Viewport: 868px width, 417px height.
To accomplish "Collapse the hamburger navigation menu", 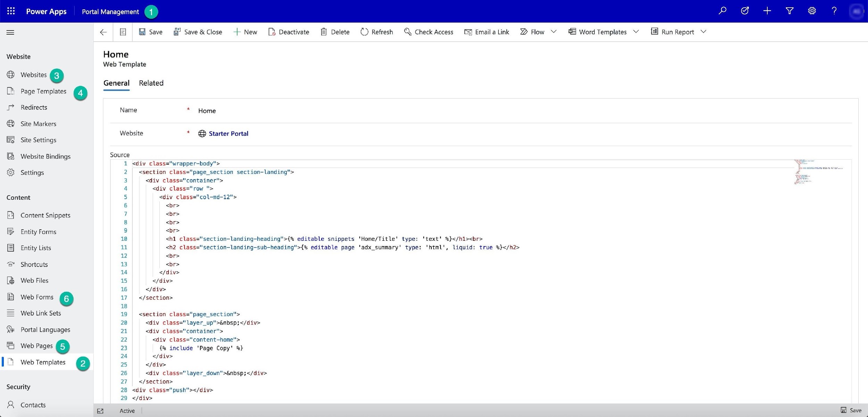I will point(10,32).
